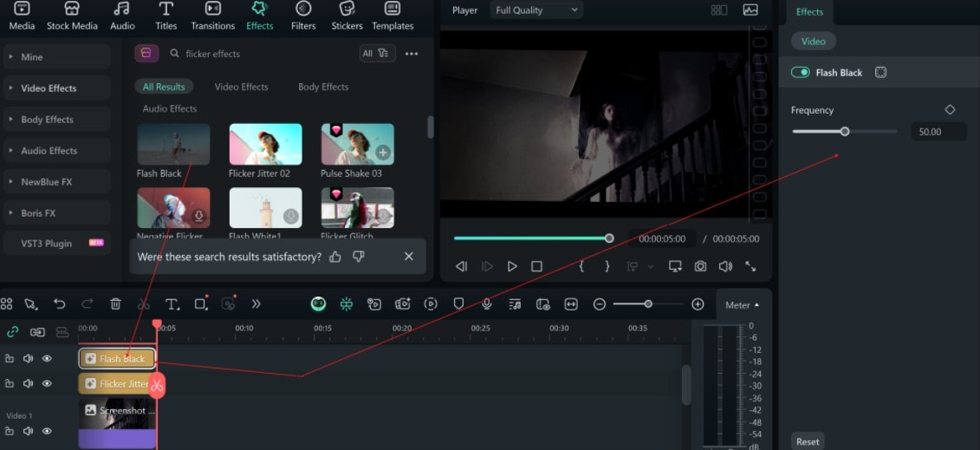980x450 pixels.
Task: Filter results by Body Effects pill
Action: (x=323, y=87)
